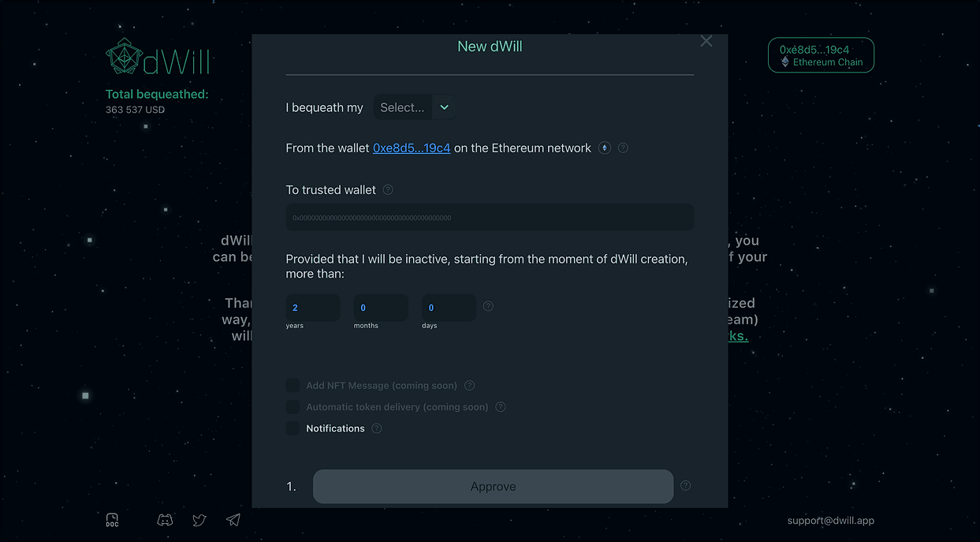Open the documentation icon in footer
The image size is (980, 542).
[x=112, y=520]
